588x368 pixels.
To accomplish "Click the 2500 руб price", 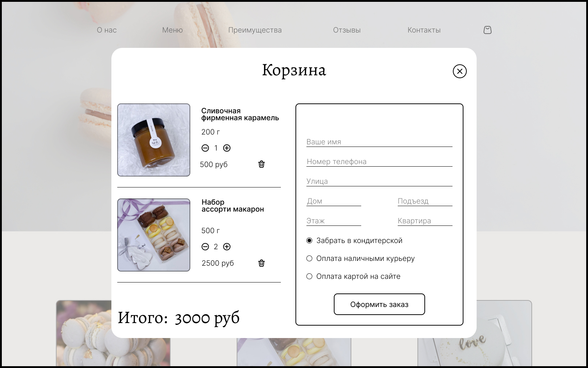I will pyautogui.click(x=218, y=263).
